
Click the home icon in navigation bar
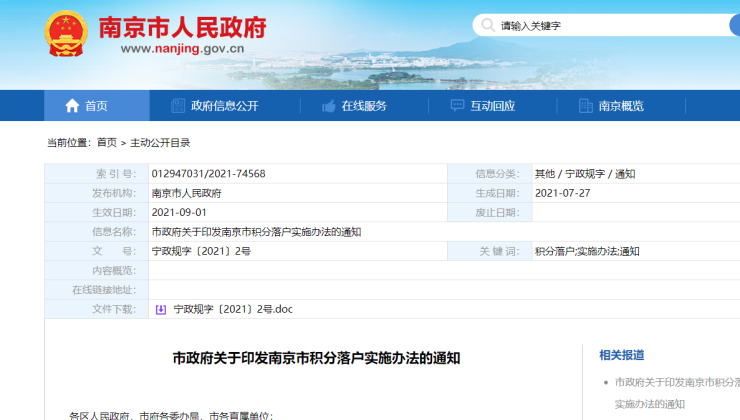[x=72, y=106]
